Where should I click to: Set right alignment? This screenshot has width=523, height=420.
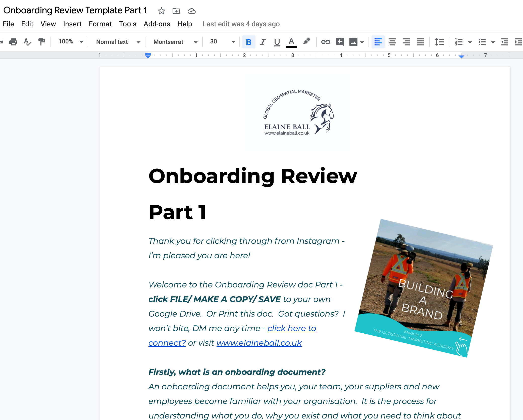pos(406,42)
